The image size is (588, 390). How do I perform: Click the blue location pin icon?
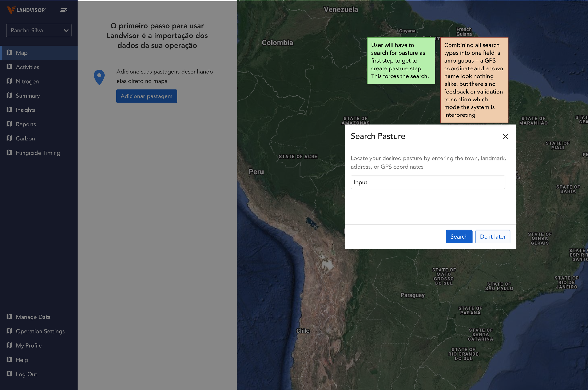pyautogui.click(x=99, y=77)
